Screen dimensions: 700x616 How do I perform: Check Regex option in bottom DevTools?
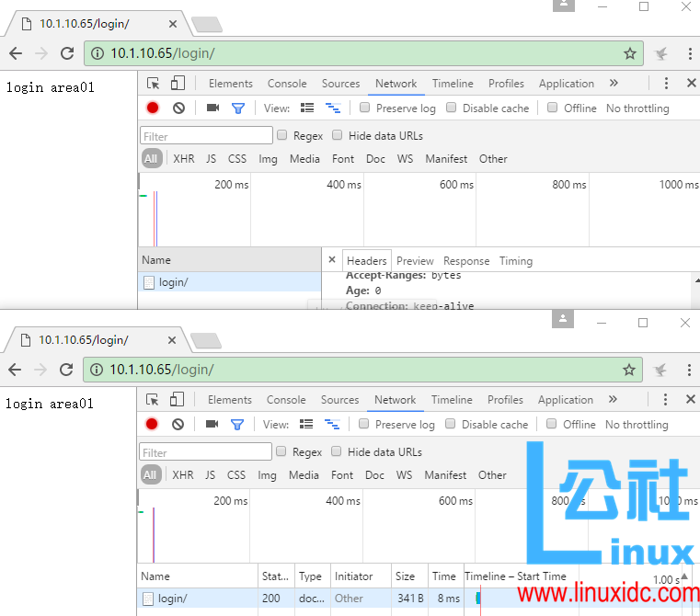pos(281,451)
